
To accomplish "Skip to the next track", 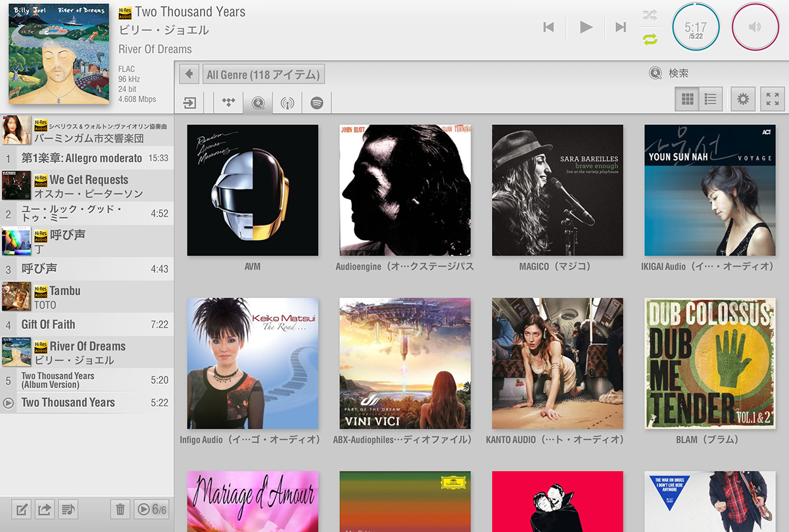I will coord(620,27).
